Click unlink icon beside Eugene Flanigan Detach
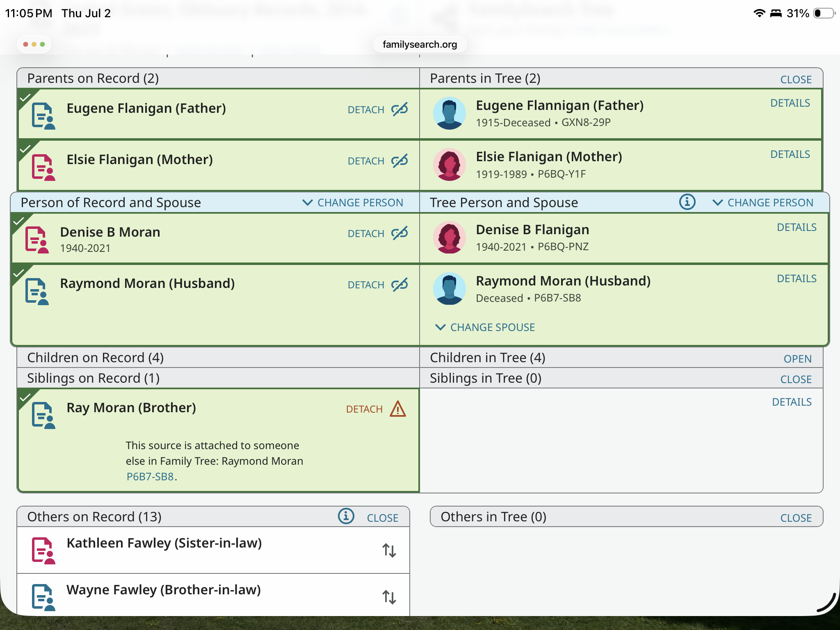 (x=399, y=110)
